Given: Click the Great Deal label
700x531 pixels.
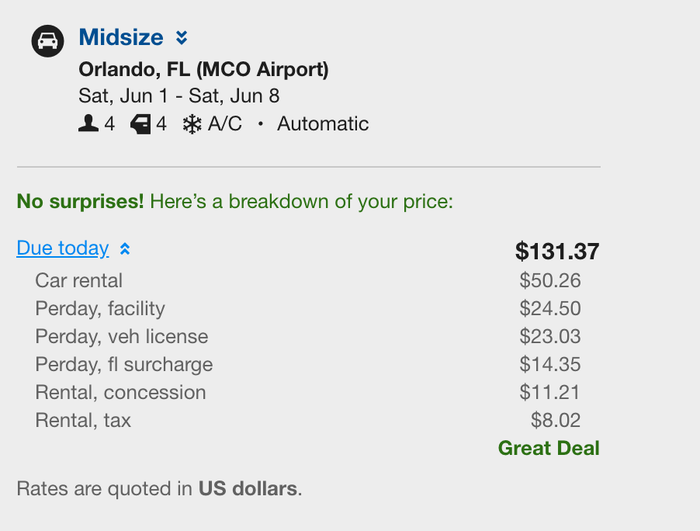Looking at the screenshot, I should click(549, 448).
